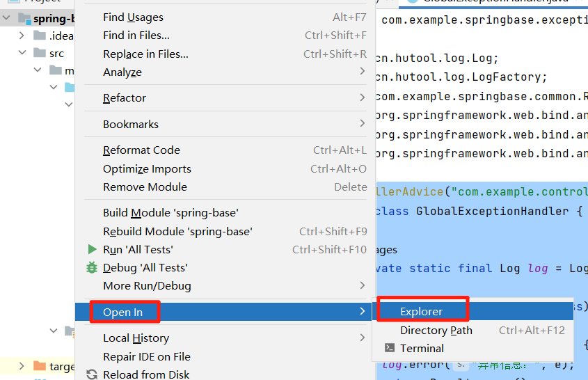
Task: Select Rebuild Module 'spring-base'
Action: coord(225,232)
